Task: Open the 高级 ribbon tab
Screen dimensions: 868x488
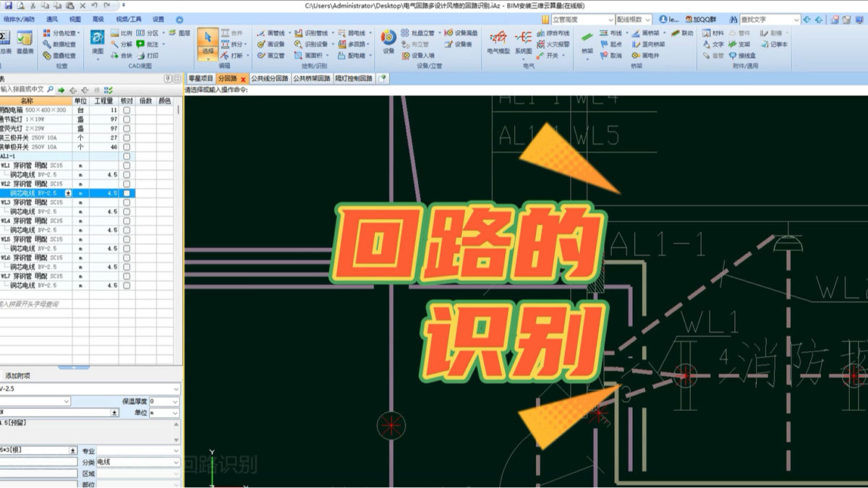Action: point(98,20)
